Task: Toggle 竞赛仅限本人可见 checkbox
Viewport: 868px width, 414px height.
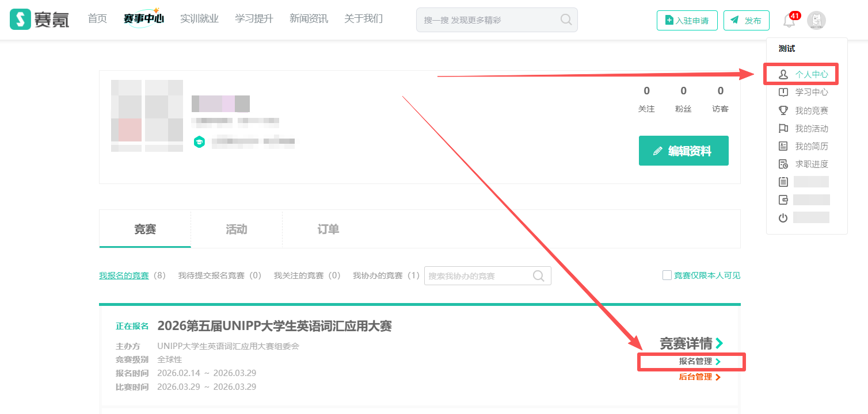Action: (667, 275)
